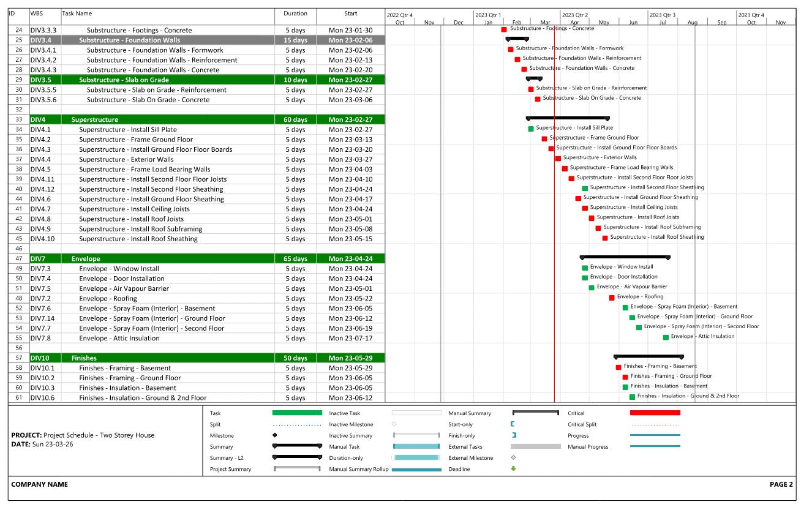Click the black summary bracket above DIV4 tasks
The image size is (812, 510).
(x=568, y=118)
